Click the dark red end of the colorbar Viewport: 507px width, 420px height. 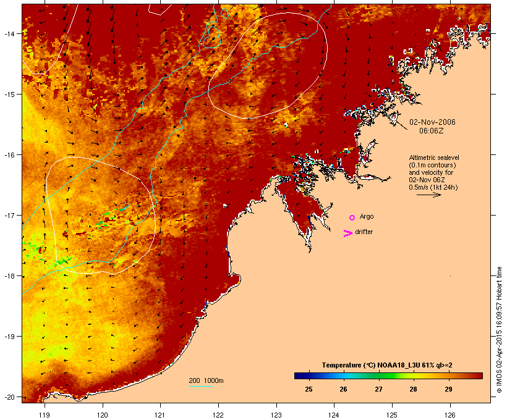(480, 376)
